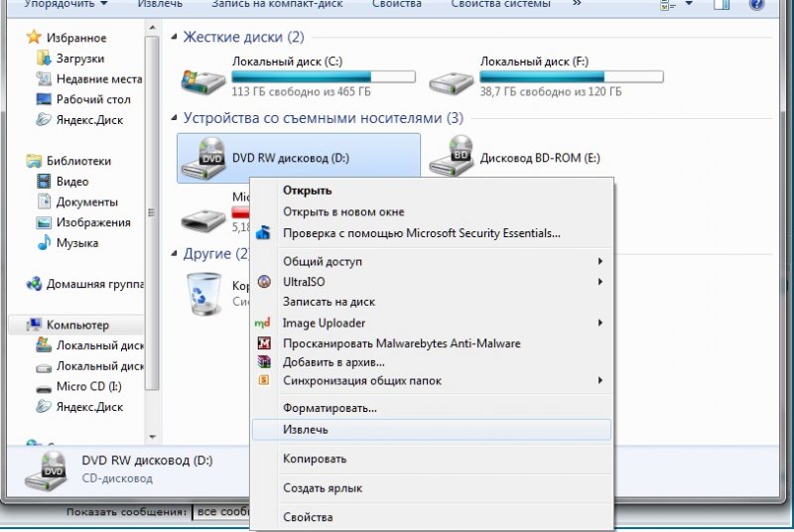Click the BD-ROM drive (E:) icon

pyautogui.click(x=451, y=158)
